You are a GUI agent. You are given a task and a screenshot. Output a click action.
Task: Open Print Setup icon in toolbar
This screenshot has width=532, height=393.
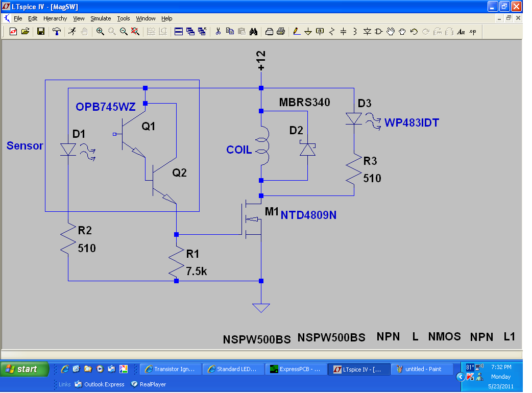270,32
